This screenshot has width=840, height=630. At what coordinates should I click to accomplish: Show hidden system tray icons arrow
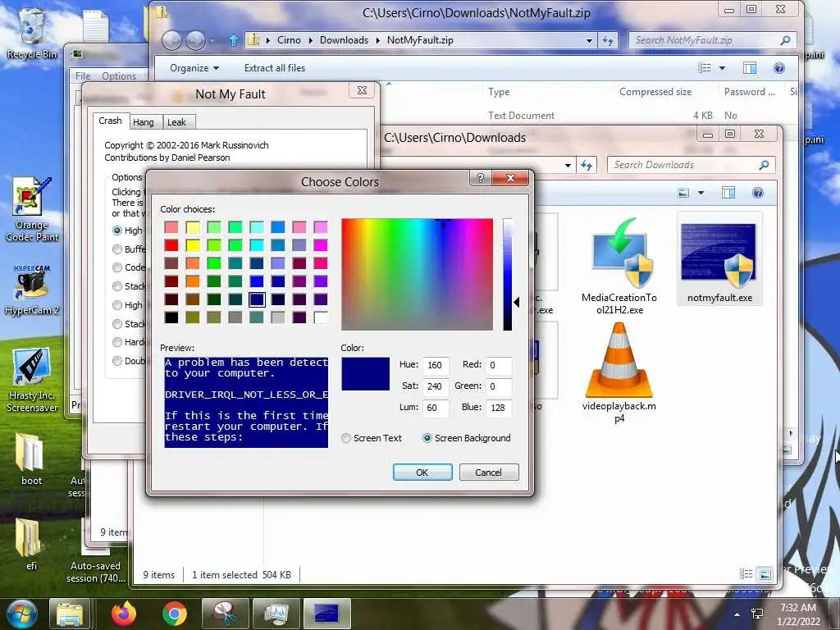click(737, 614)
